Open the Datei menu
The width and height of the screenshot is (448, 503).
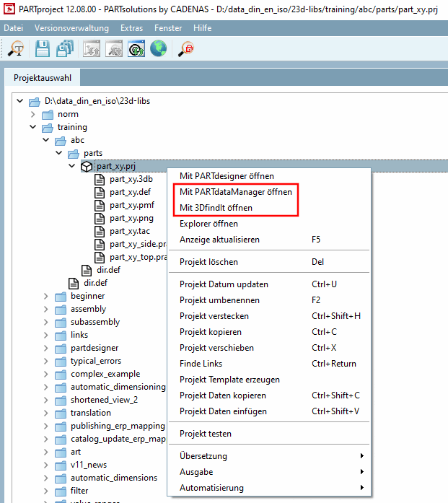click(x=14, y=28)
